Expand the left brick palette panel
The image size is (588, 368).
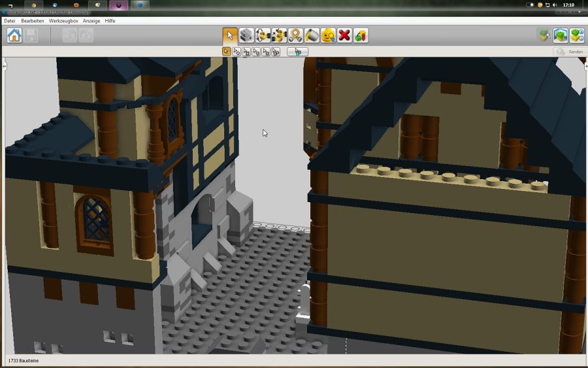point(3,67)
